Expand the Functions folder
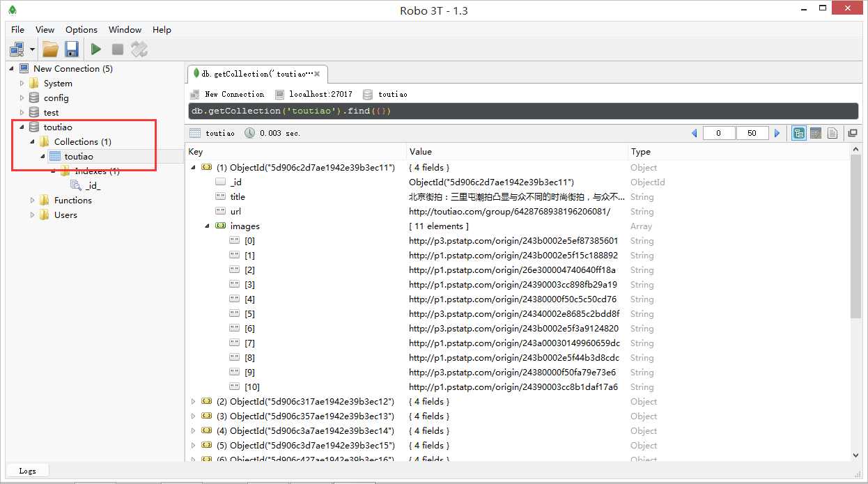This screenshot has height=484, width=868. pos(32,200)
